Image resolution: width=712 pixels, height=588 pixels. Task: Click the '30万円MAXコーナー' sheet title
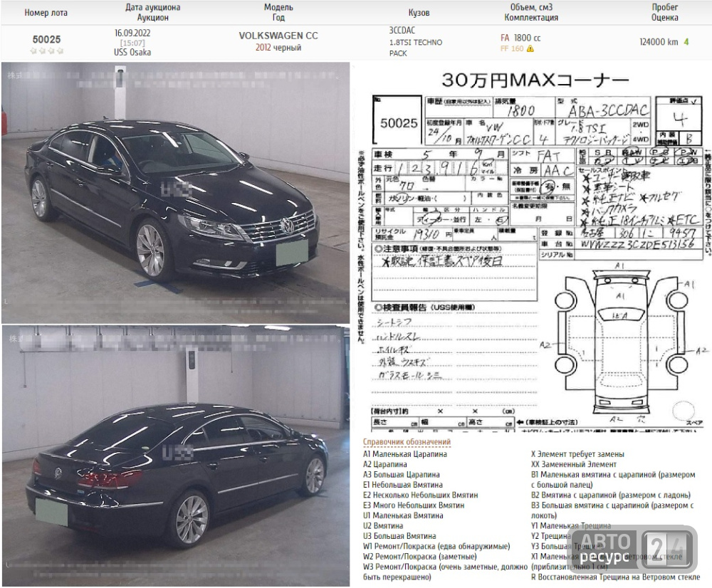click(x=535, y=80)
